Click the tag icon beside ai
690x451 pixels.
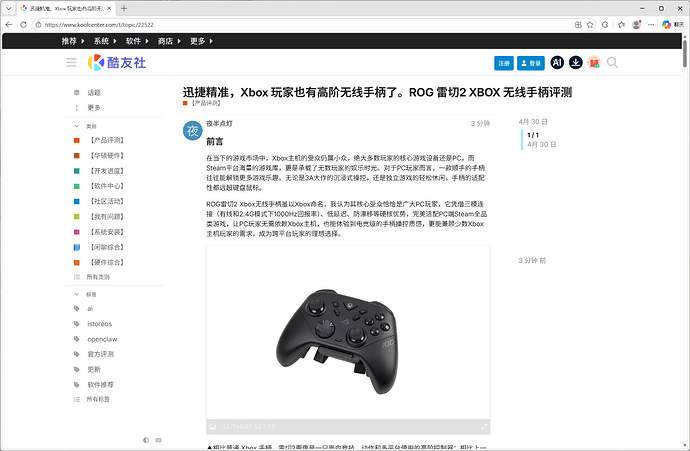77,308
